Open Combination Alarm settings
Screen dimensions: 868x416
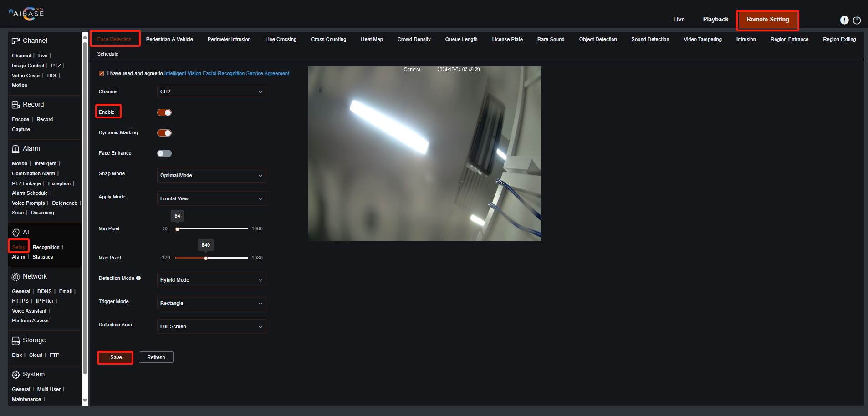coord(33,173)
